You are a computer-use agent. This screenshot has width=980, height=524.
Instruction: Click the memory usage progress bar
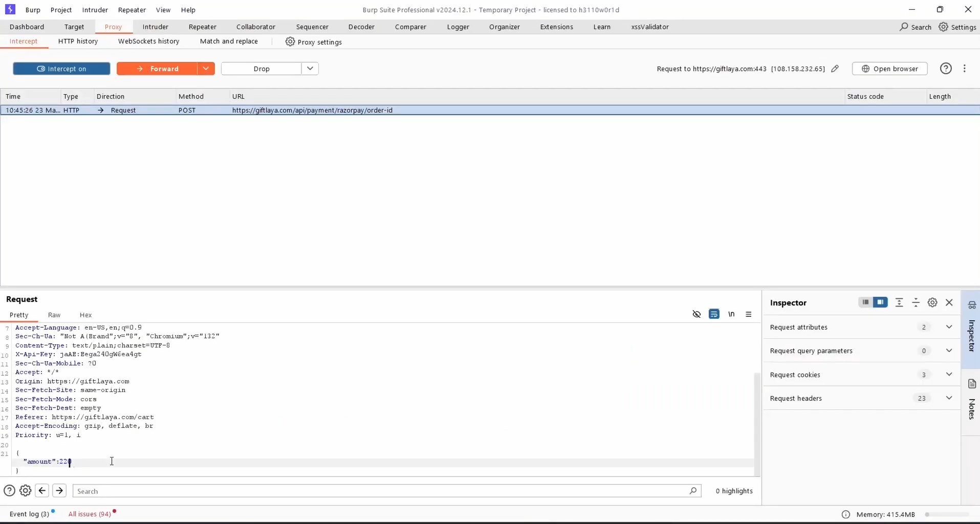(x=947, y=514)
